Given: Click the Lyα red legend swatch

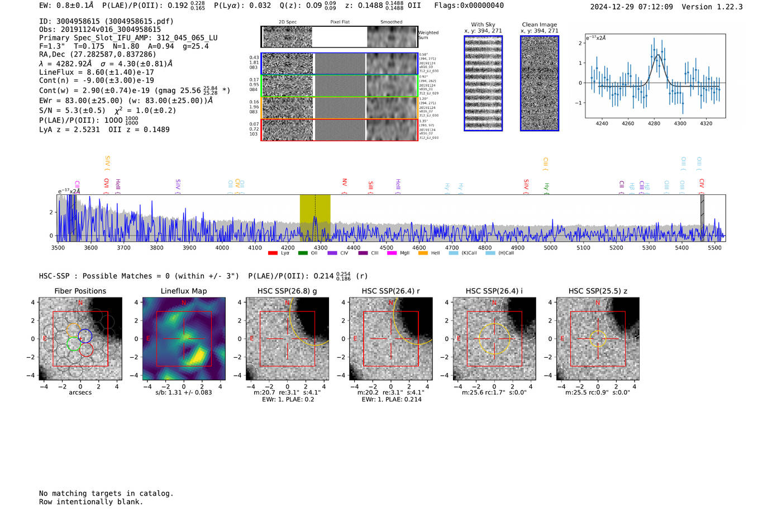Looking at the screenshot, I should [x=273, y=253].
